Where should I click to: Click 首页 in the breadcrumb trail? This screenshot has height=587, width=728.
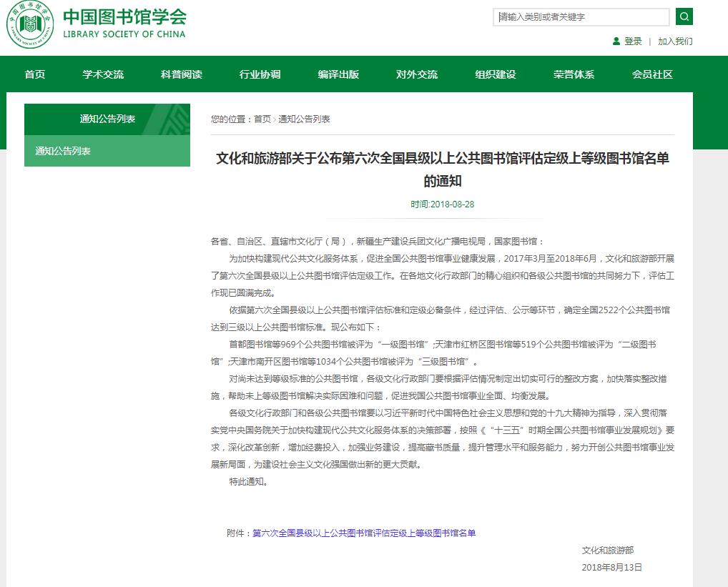click(x=262, y=119)
